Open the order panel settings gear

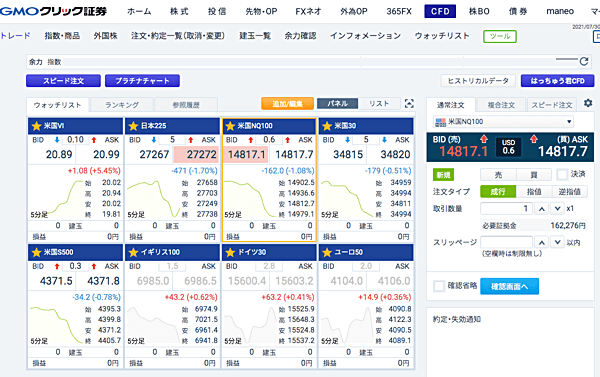click(x=588, y=103)
